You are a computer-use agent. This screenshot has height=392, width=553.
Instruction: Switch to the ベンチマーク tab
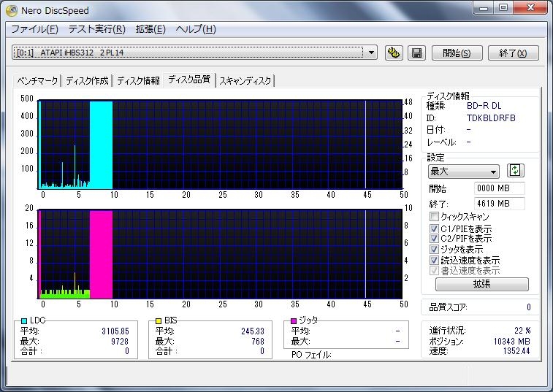point(37,81)
